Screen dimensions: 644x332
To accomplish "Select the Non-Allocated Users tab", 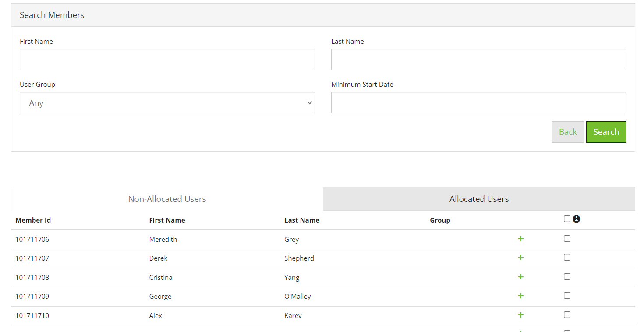I will click(x=167, y=199).
